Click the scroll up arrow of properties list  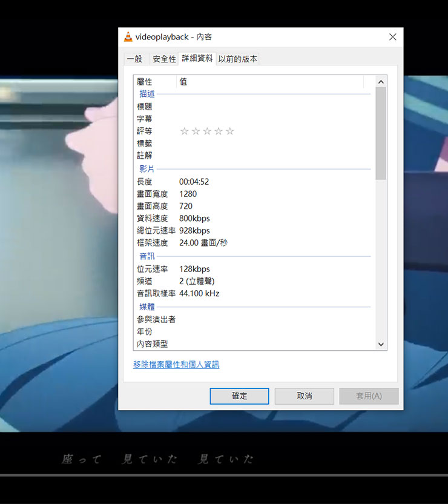click(381, 82)
